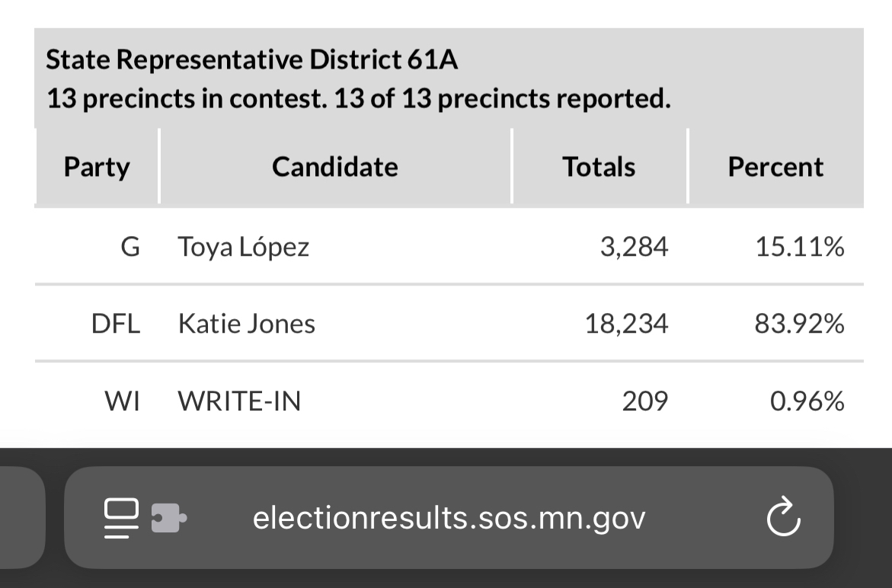Tap the Toya López candidate name
The width and height of the screenshot is (892, 588).
(x=244, y=247)
